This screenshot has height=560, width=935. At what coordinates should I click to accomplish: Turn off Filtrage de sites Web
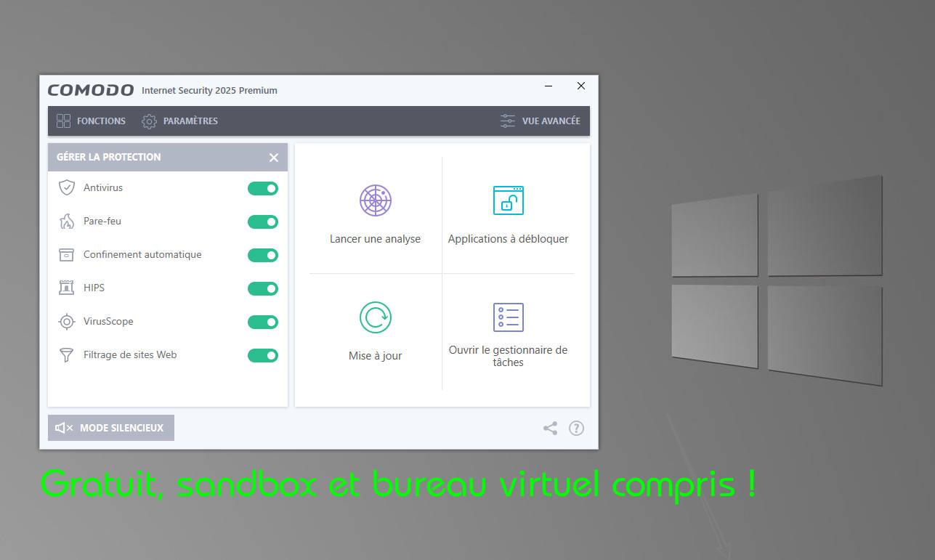click(263, 355)
